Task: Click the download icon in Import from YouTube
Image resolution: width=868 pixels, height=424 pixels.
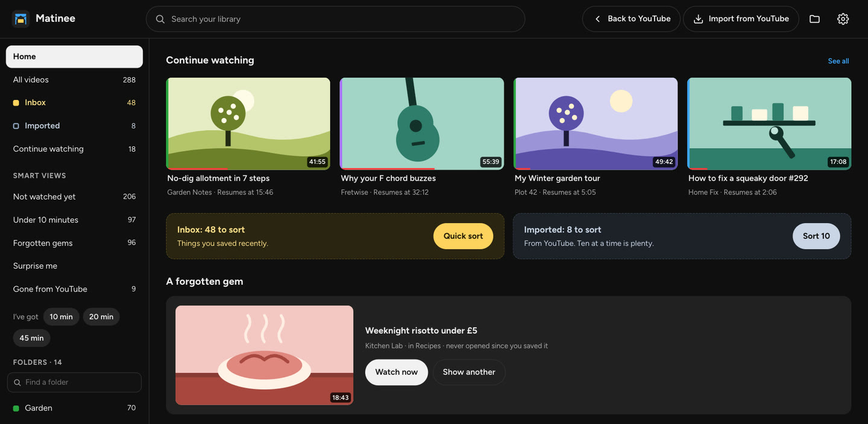Action: [x=698, y=19]
